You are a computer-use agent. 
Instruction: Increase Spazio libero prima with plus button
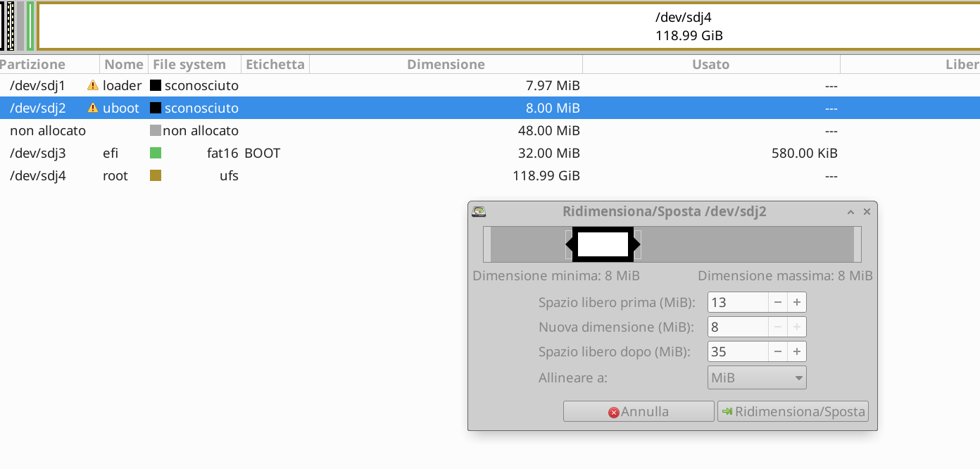[x=797, y=303]
